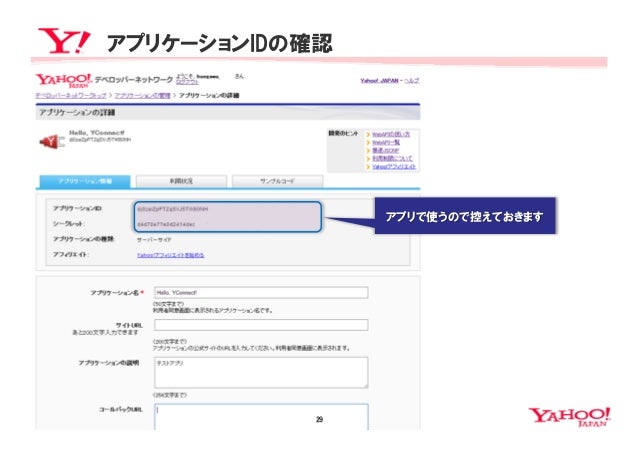This screenshot has height=451, width=638.
Task: Click the ログアウト link near the username
Action: click(188, 82)
